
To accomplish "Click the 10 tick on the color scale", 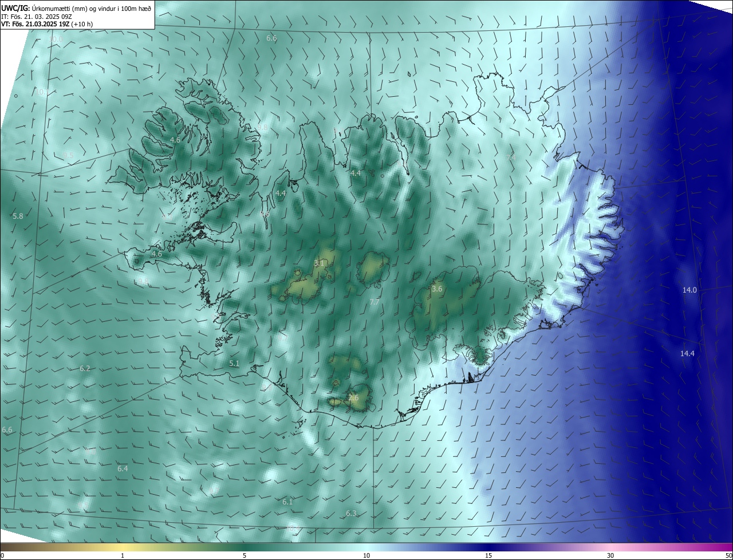I will coord(366,556).
